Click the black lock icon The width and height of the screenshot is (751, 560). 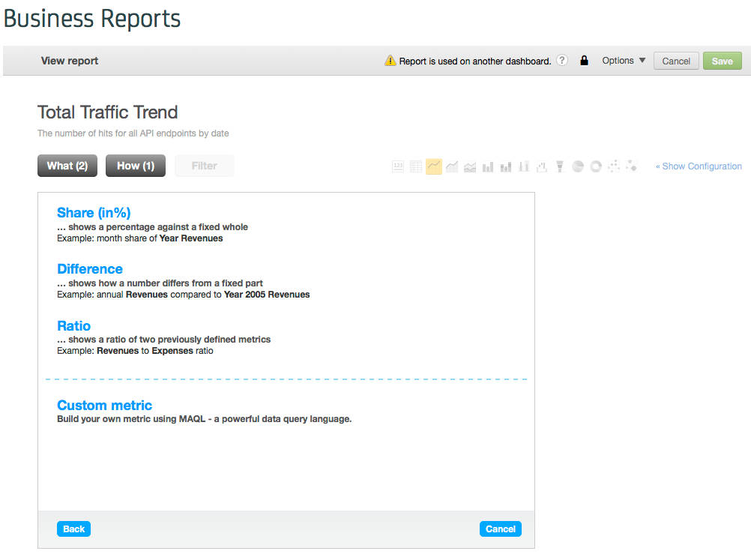[x=585, y=61]
